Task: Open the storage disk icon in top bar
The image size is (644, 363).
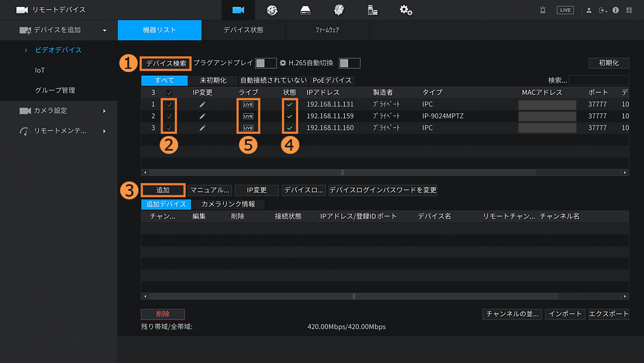Action: [x=305, y=10]
